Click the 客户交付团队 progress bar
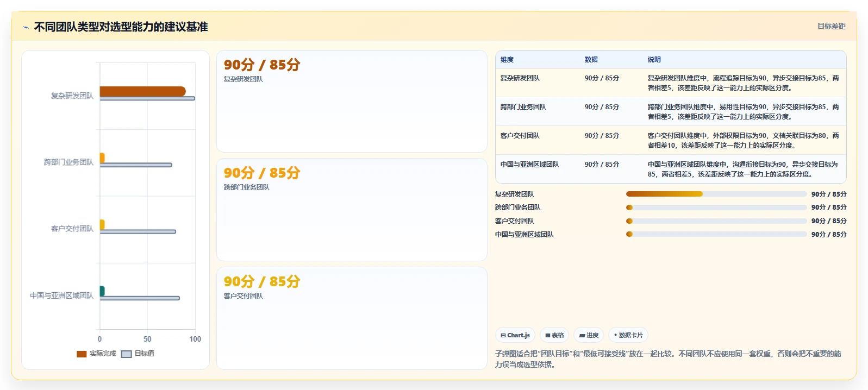 coord(716,221)
